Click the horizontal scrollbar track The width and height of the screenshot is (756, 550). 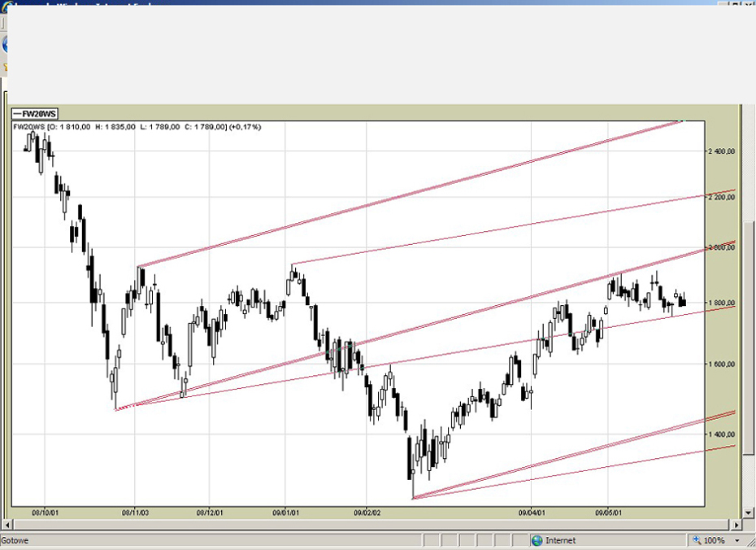(371, 524)
